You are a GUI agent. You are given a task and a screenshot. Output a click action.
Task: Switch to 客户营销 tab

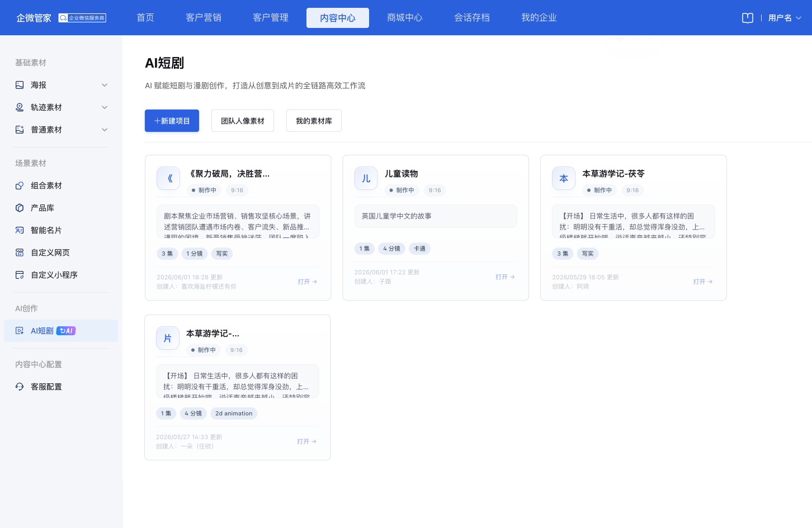pos(204,18)
